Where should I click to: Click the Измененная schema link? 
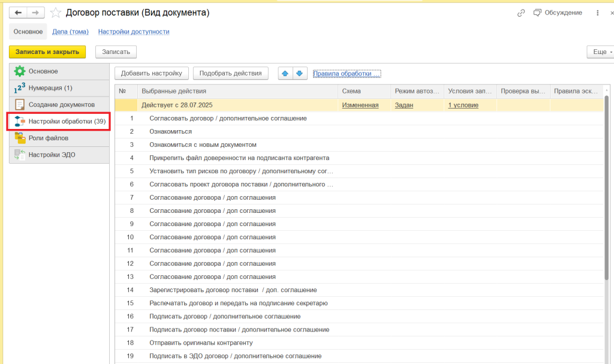point(360,105)
